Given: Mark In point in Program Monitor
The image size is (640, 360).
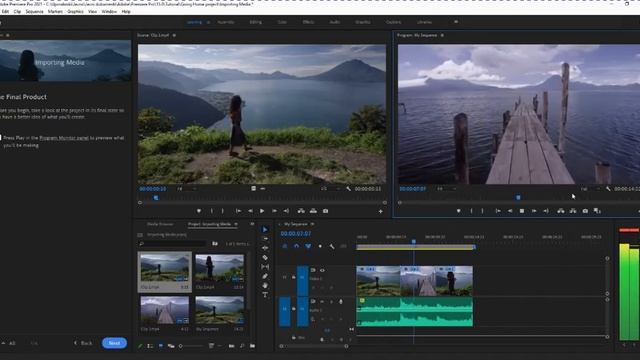Looking at the screenshot, I should coord(471,211).
